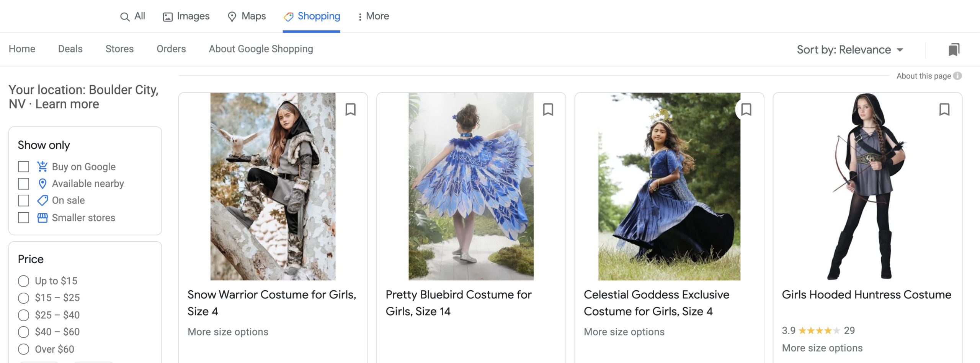The image size is (980, 363).
Task: Open the Pretty Bluebird Costume product image
Action: (471, 186)
